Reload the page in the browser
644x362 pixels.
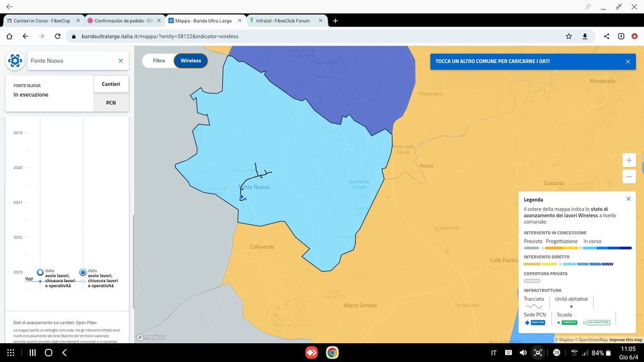point(58,36)
